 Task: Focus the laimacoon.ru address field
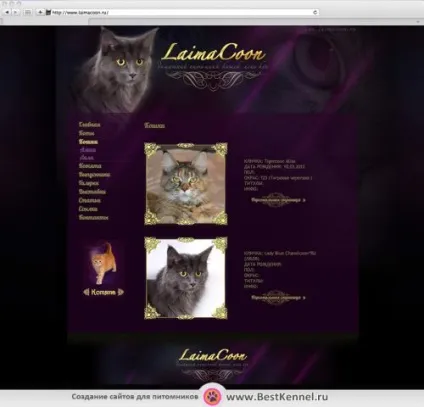click(x=182, y=12)
